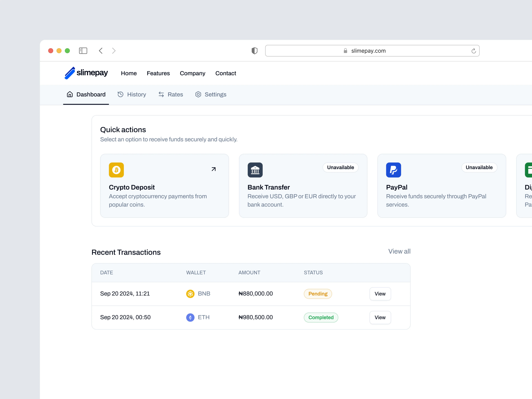532x399 pixels.
Task: Click the DATE column header
Action: pyautogui.click(x=107, y=272)
